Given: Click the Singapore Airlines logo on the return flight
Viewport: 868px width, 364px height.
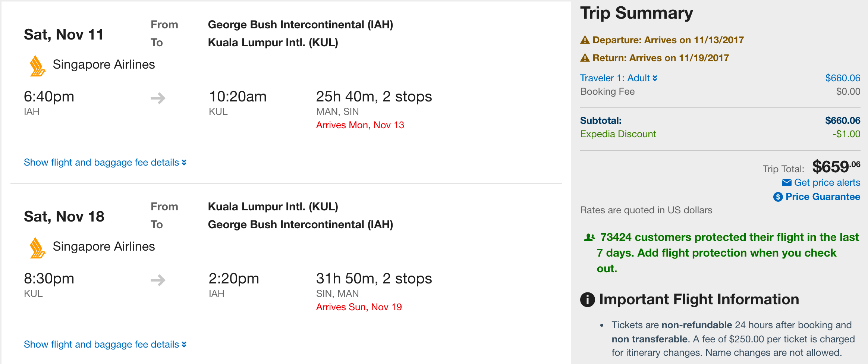Looking at the screenshot, I should point(37,248).
